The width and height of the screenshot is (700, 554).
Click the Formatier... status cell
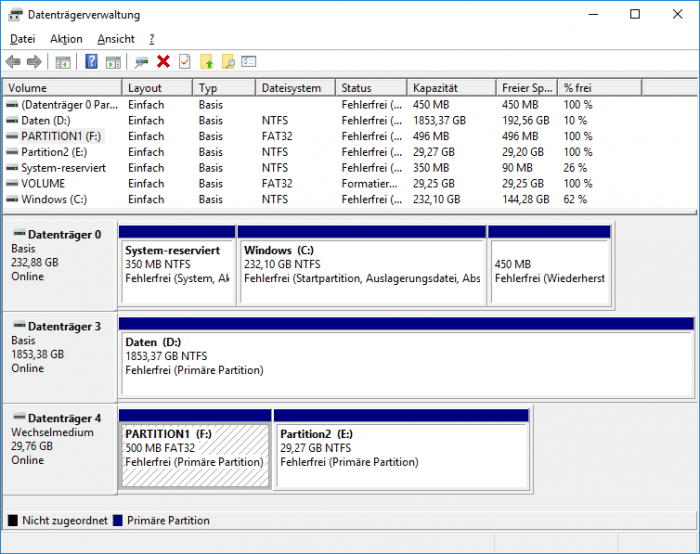pyautogui.click(x=369, y=183)
